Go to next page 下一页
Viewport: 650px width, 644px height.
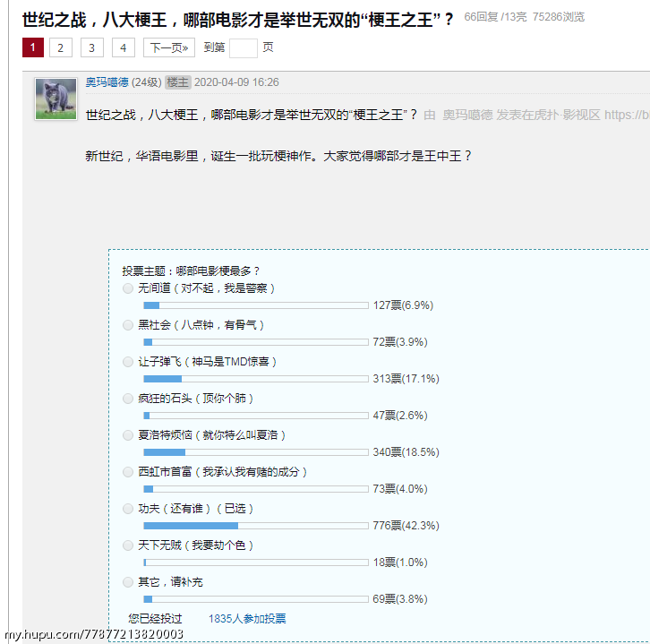tap(169, 47)
